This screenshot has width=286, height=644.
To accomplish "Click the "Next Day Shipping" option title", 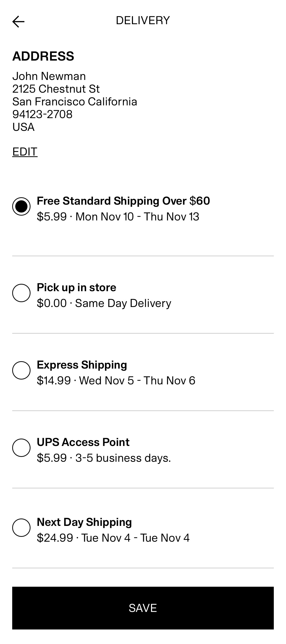I will pos(84,522).
